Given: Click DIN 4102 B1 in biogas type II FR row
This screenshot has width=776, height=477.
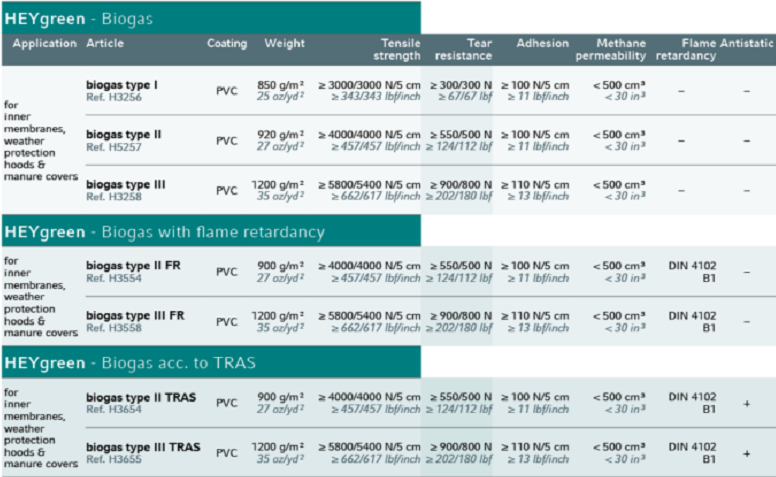Looking at the screenshot, I should pos(692,270).
